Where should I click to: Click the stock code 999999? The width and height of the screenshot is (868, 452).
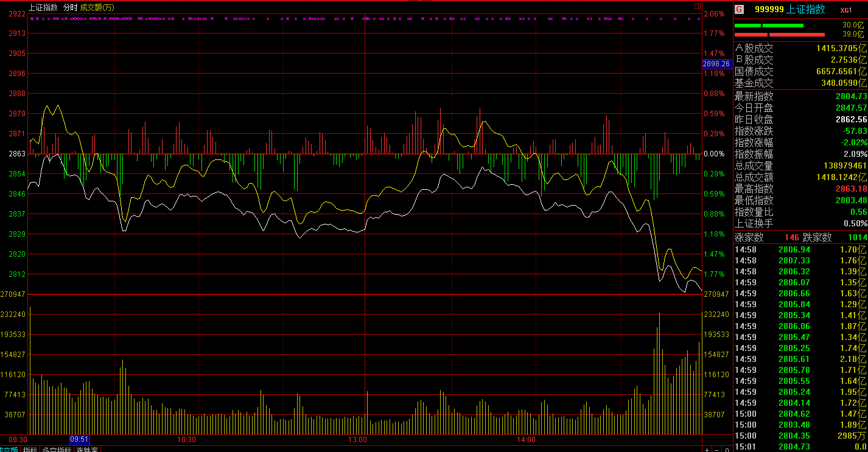click(x=769, y=9)
